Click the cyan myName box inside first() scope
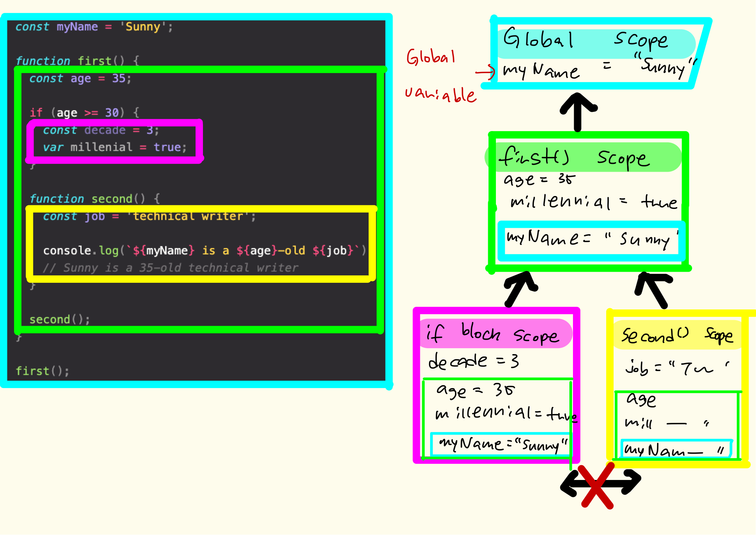Viewport: 756px width, 535px height. [591, 240]
